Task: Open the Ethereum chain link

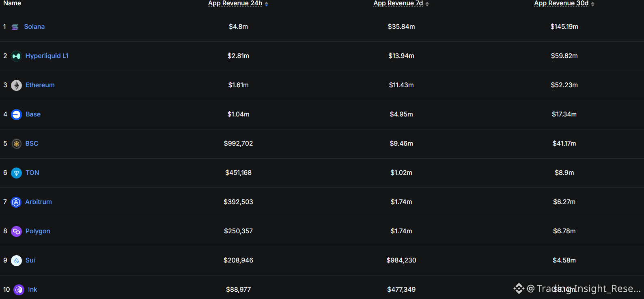Action: click(x=40, y=85)
